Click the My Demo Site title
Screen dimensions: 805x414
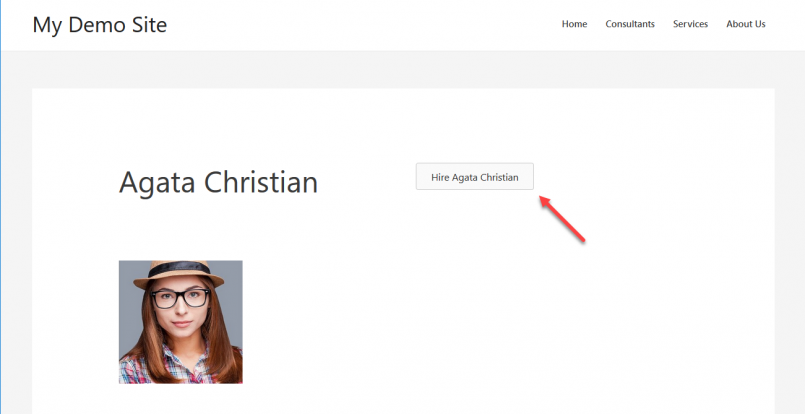tap(100, 25)
